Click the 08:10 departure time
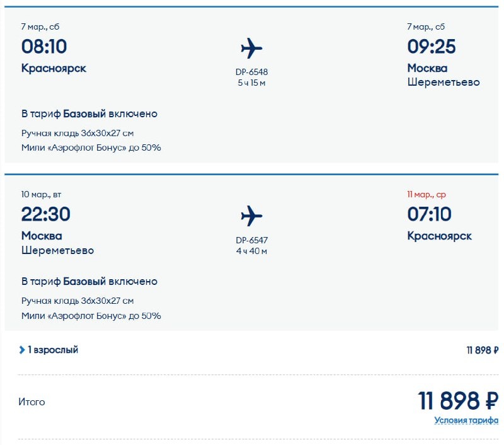Screen dimensions: 504x445 point(44,47)
